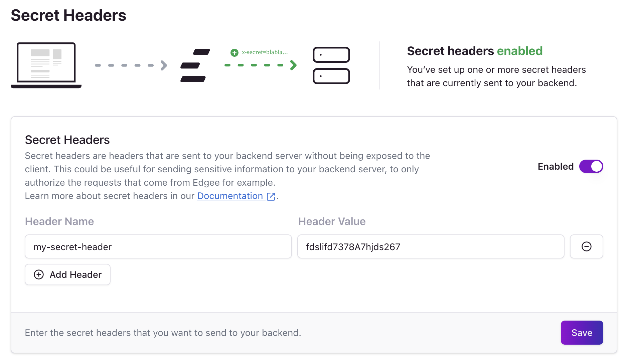The image size is (628, 364).
Task: Click the external link icon beside Documentation
Action: [271, 196]
